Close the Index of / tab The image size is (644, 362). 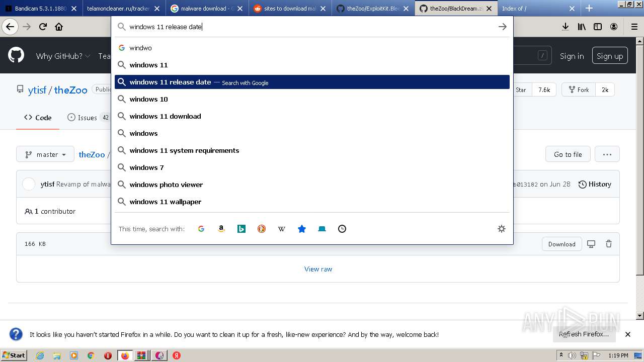572,9
